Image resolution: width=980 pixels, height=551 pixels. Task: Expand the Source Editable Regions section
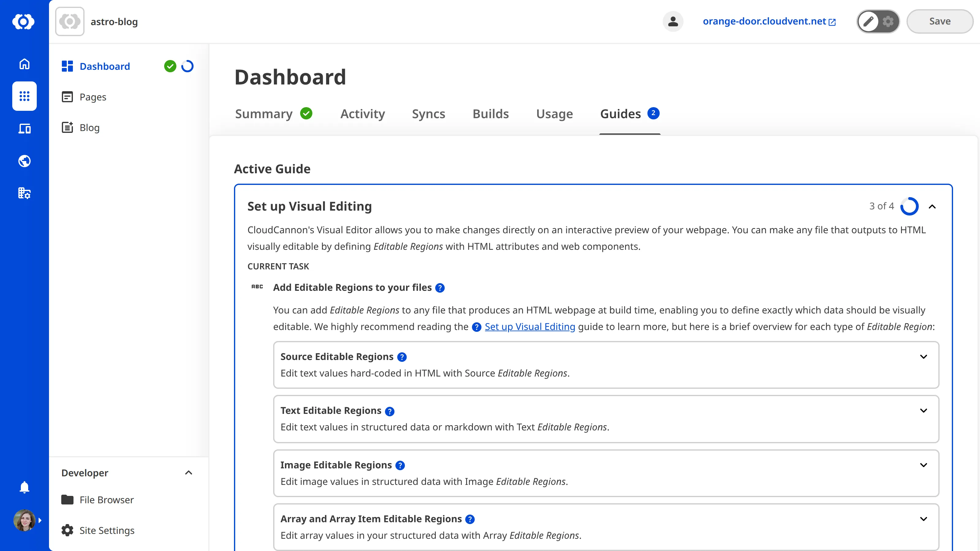[x=924, y=357]
